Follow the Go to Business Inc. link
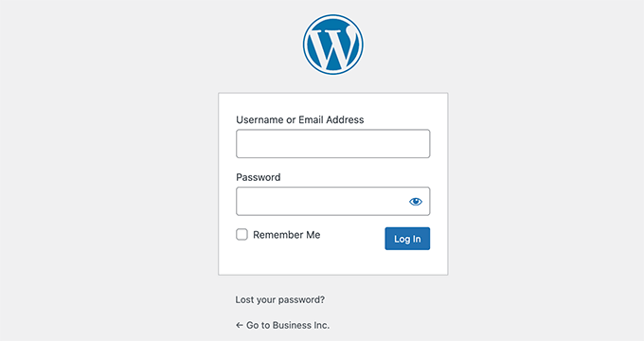The image size is (644, 341). point(282,325)
